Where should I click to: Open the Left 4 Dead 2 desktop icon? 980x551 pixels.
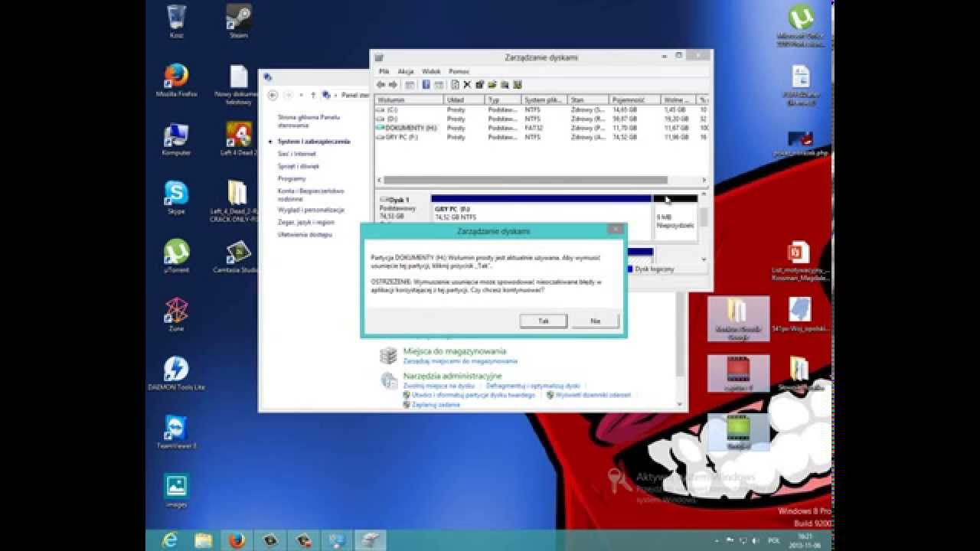click(x=239, y=139)
